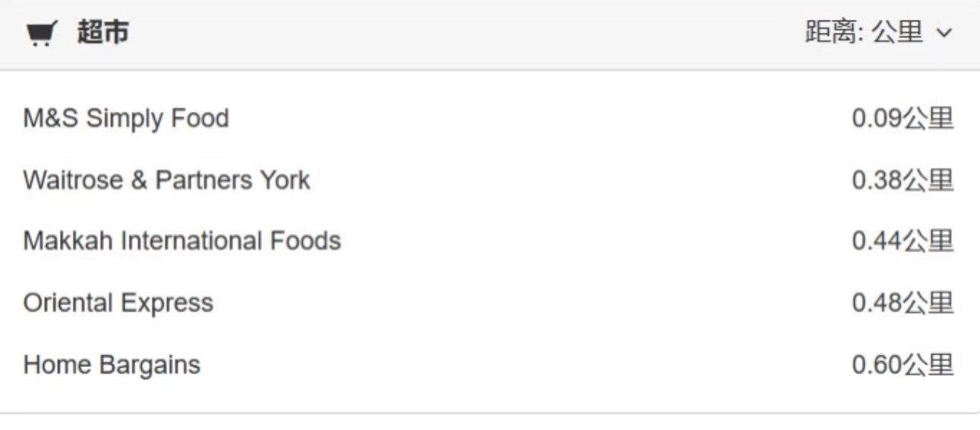Click the word Bargains in last entry
980x430 pixels.
click(x=150, y=365)
